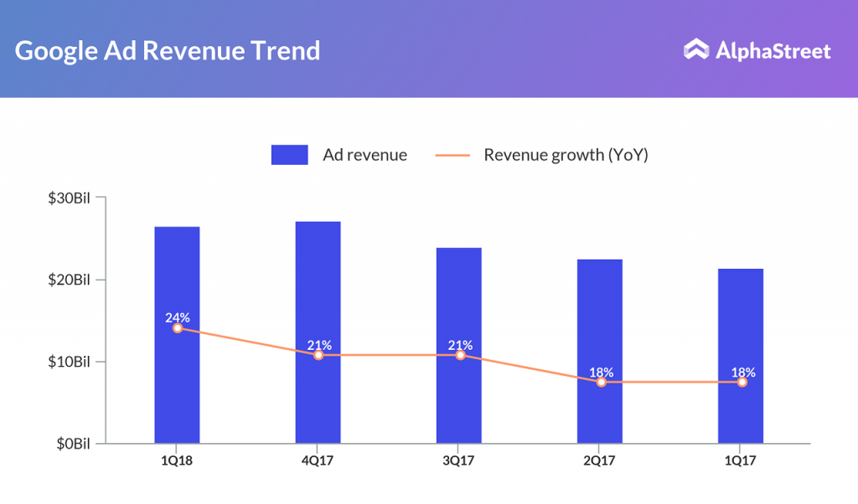Viewport: 858px width, 504px height.
Task: Expand the 2Q17 quarter on the axis
Action: [x=600, y=460]
